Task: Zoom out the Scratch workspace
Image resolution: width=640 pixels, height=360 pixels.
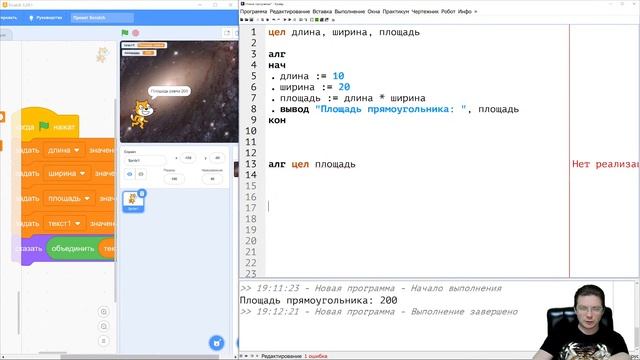Action: 104,326
